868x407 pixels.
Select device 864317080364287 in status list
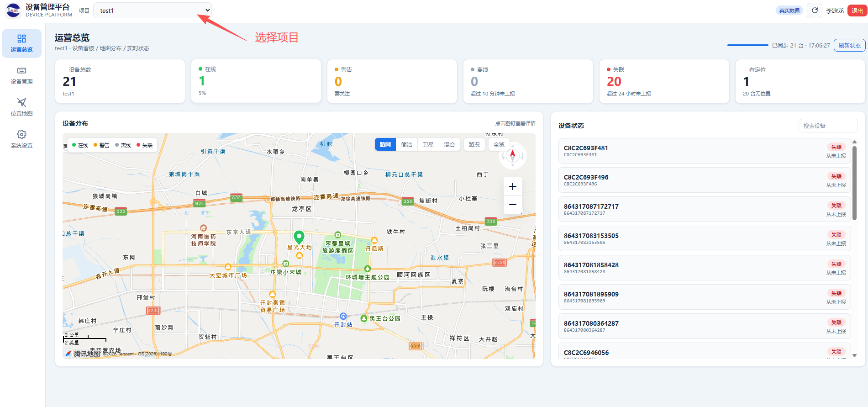pos(705,326)
